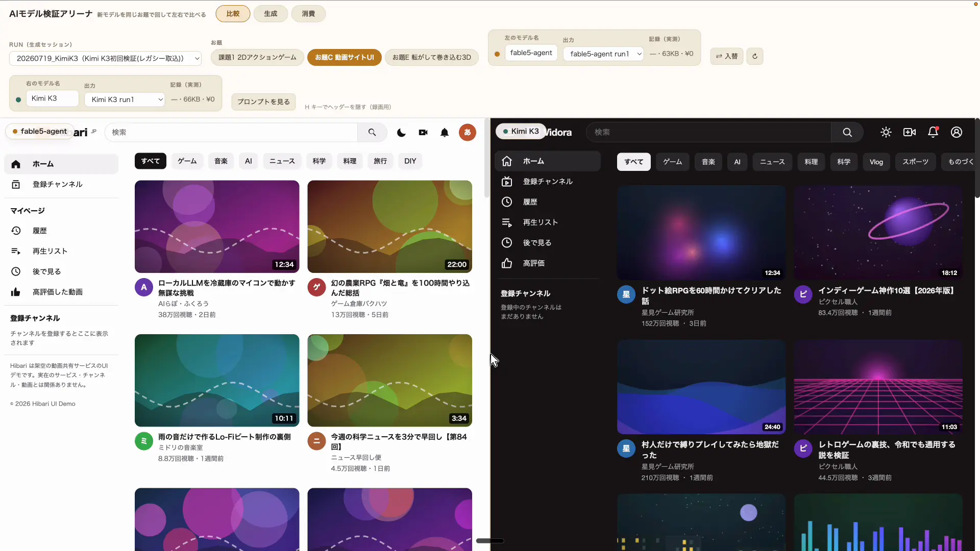Filter by 音楽 chip in left pane
Viewport: 980px width, 551px height.
[221, 161]
